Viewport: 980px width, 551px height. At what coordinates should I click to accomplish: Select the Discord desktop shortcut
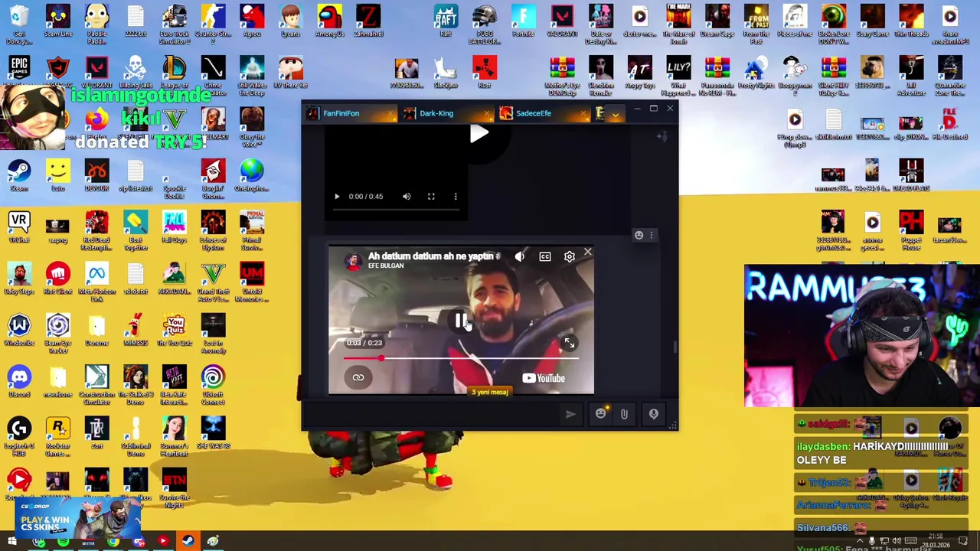click(x=19, y=380)
